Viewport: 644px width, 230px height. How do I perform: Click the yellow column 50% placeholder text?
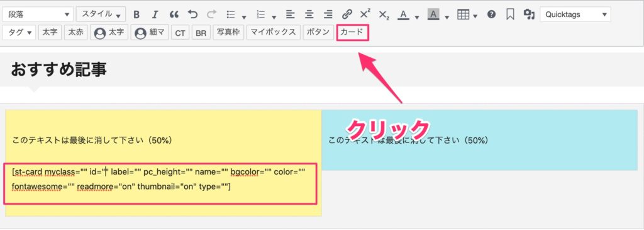click(92, 141)
